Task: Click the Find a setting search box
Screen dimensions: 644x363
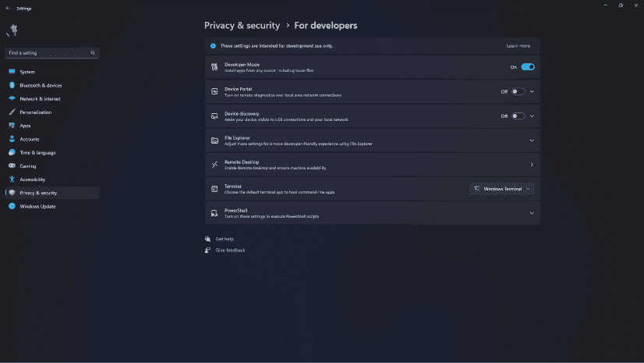Action: (x=48, y=53)
